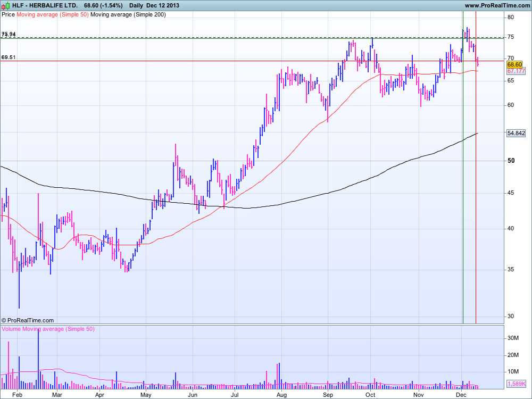The height and width of the screenshot is (399, 532).
Task: Click the 75 price axis label
Action: click(x=511, y=37)
